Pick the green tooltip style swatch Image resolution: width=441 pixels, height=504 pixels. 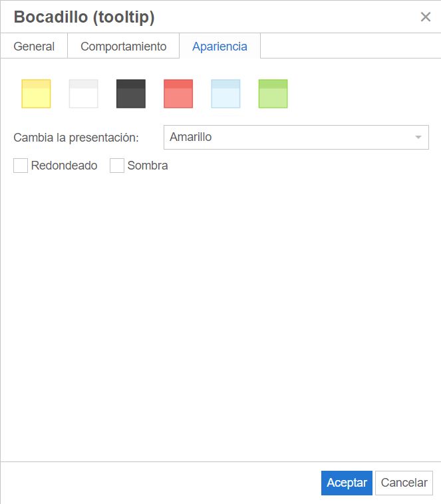pyautogui.click(x=273, y=94)
